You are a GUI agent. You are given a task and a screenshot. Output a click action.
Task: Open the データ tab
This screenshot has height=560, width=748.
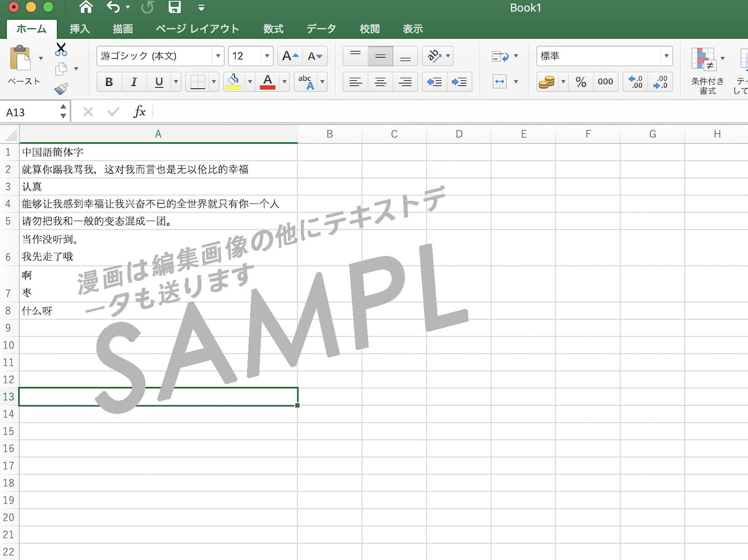click(x=321, y=29)
